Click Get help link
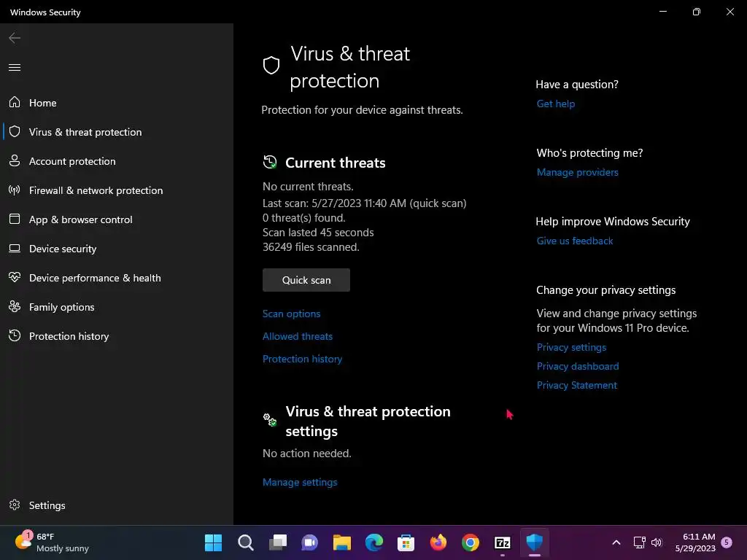The width and height of the screenshot is (747, 560). point(555,104)
